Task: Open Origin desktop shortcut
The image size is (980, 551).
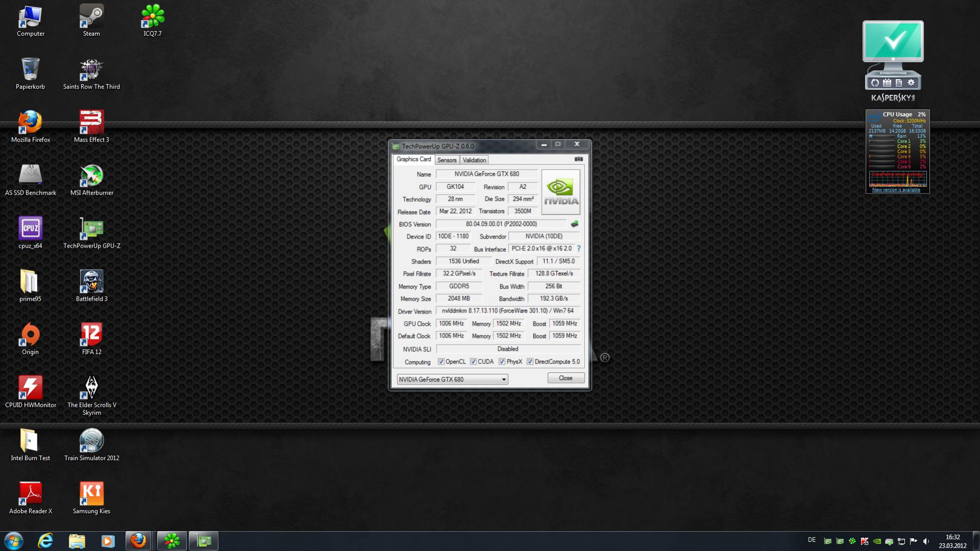Action: click(x=30, y=340)
